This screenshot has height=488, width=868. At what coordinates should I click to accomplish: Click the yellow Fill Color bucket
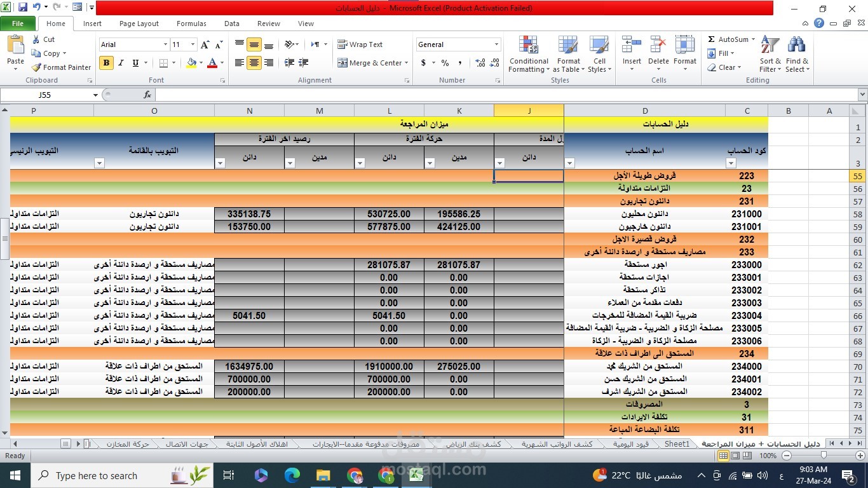click(x=191, y=63)
